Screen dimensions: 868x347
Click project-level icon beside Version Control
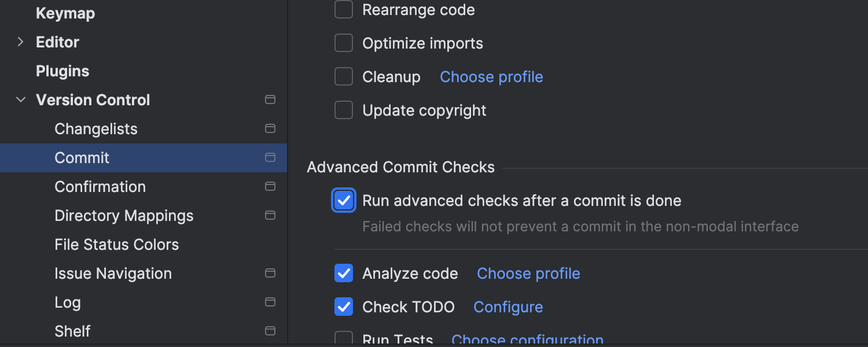270,99
